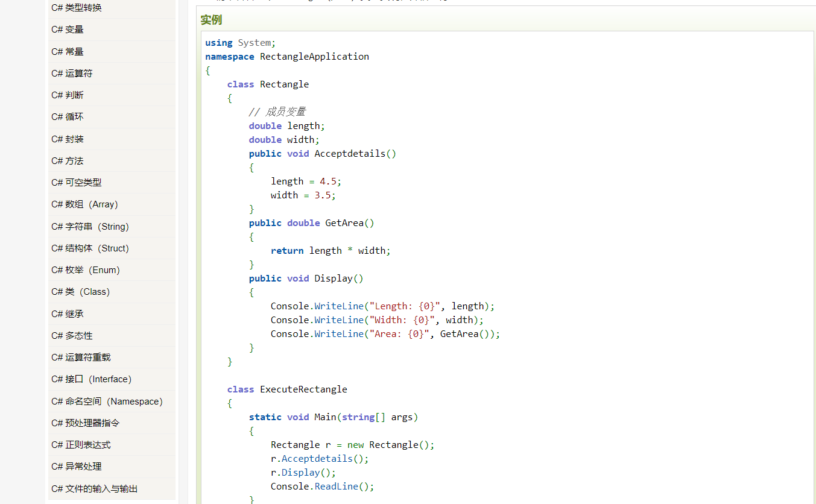Open the C# 数组 (Array) chapter
816x504 pixels.
pyautogui.click(x=84, y=204)
